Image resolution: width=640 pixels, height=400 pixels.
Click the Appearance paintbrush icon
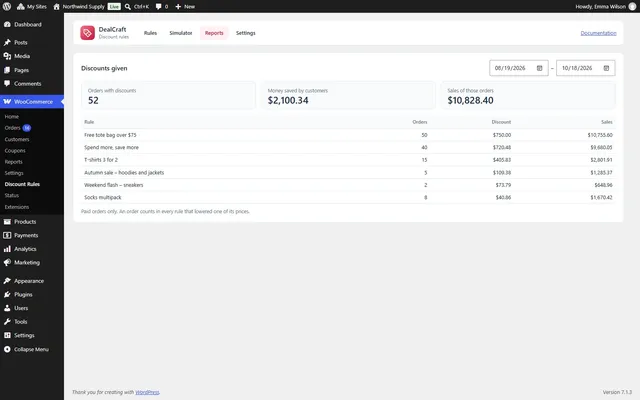coord(7,281)
